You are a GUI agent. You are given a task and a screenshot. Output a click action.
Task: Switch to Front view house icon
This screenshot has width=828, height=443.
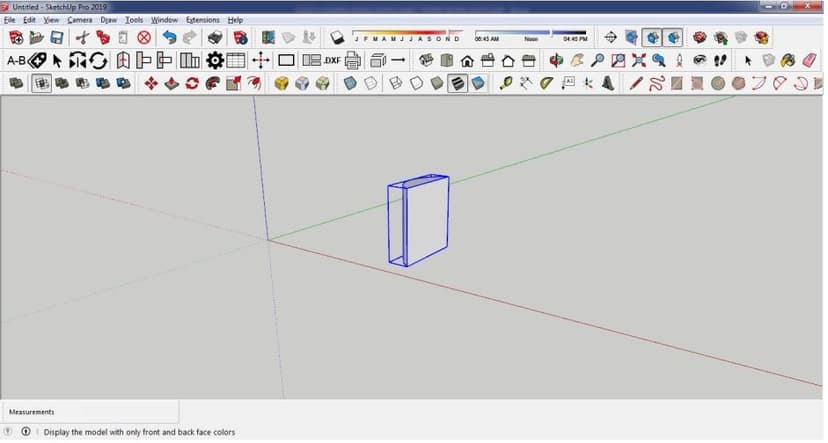tap(467, 61)
